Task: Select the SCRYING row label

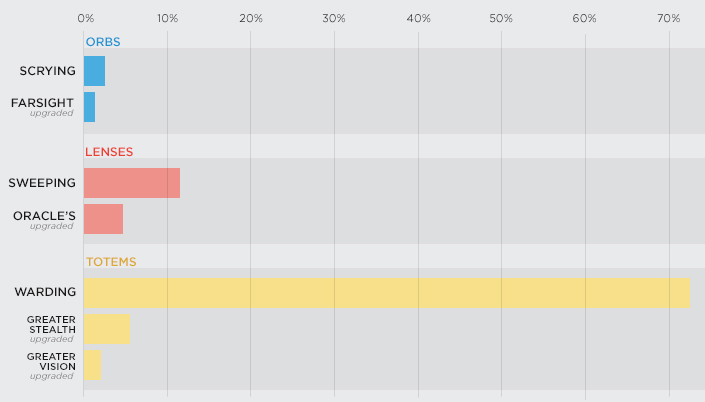Action: [48, 71]
